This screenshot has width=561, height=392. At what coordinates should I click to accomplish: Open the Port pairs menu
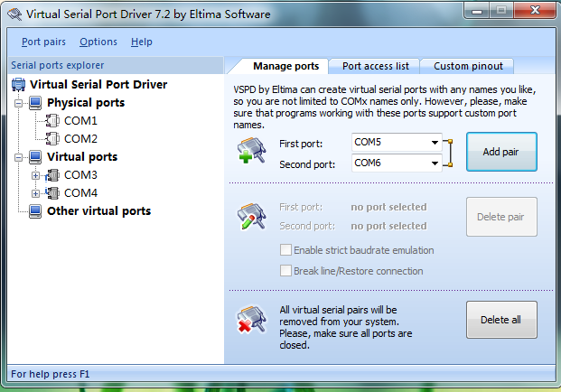[43, 42]
